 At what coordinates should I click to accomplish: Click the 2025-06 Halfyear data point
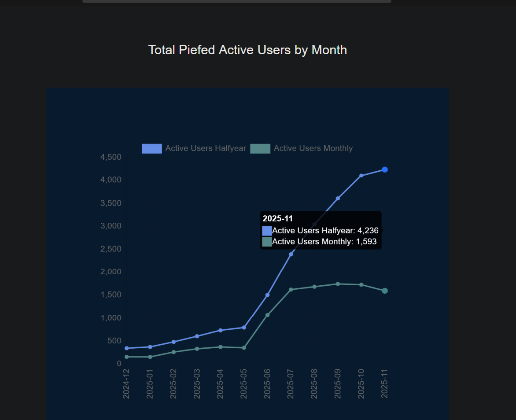[x=267, y=295]
